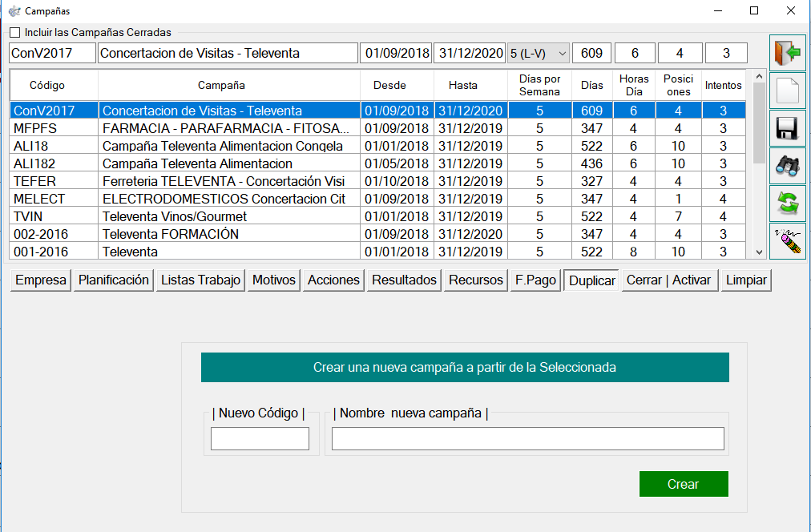The width and height of the screenshot is (811, 532).
Task: Save with the floppy disk icon
Action: pyautogui.click(x=787, y=128)
